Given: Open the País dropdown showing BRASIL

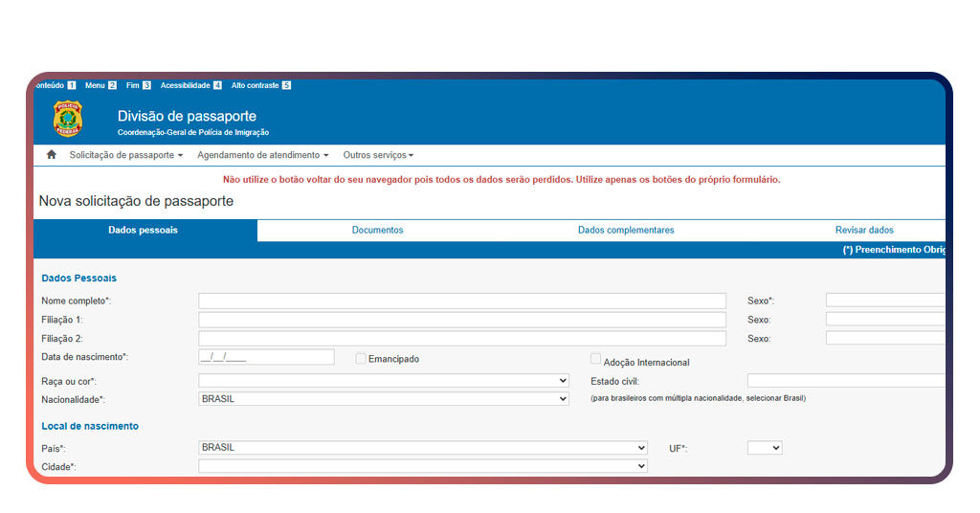Looking at the screenshot, I should [422, 447].
